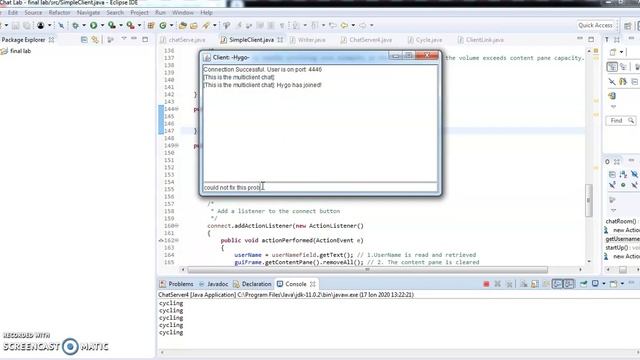Screen dimensions: 640x360
Task: Switch to the Problems tab
Action: (x=176, y=284)
